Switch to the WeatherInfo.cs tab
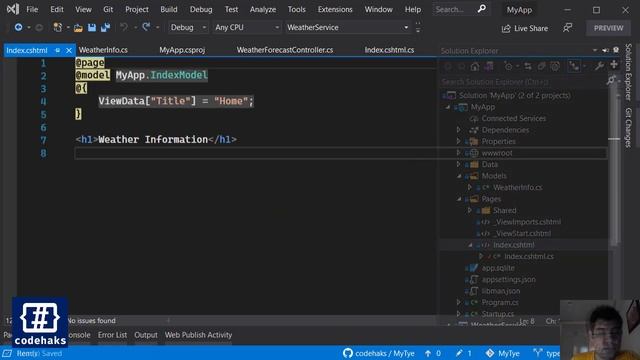The width and height of the screenshot is (640, 360). pos(103,50)
